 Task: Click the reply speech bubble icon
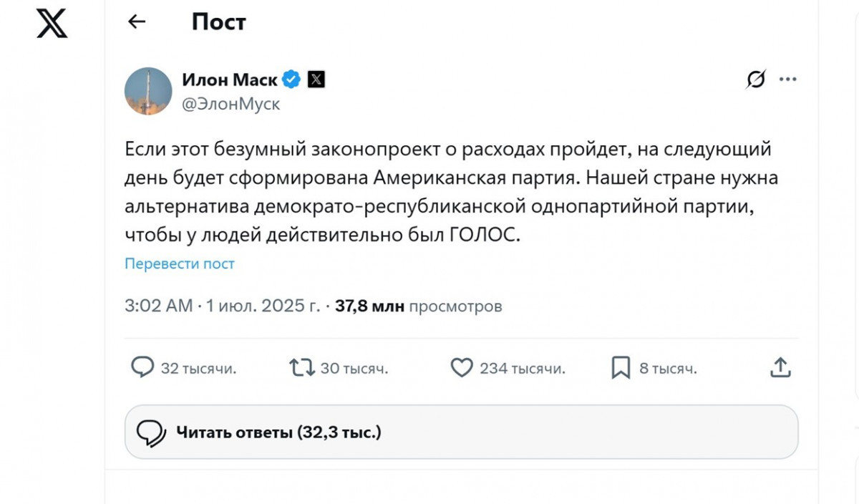[142, 368]
